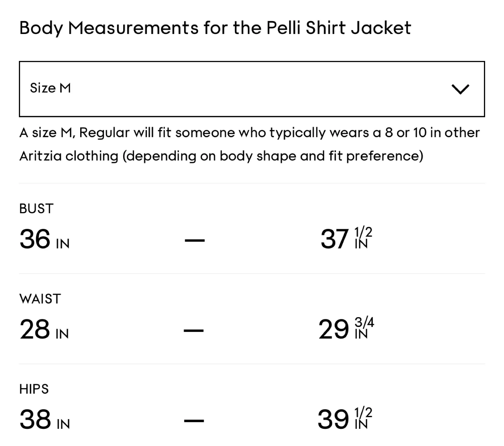The height and width of the screenshot is (446, 504).
Task: Click the waist minimum value 28 IN
Action: coord(44,330)
